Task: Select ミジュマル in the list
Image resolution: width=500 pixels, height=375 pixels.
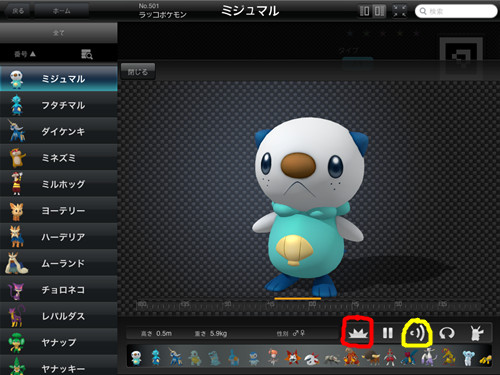Action: click(59, 79)
